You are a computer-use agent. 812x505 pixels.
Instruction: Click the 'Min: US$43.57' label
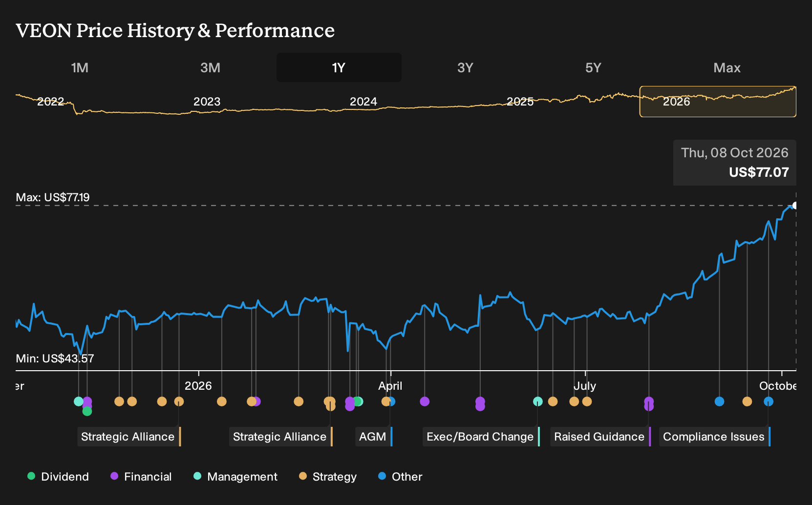point(55,358)
